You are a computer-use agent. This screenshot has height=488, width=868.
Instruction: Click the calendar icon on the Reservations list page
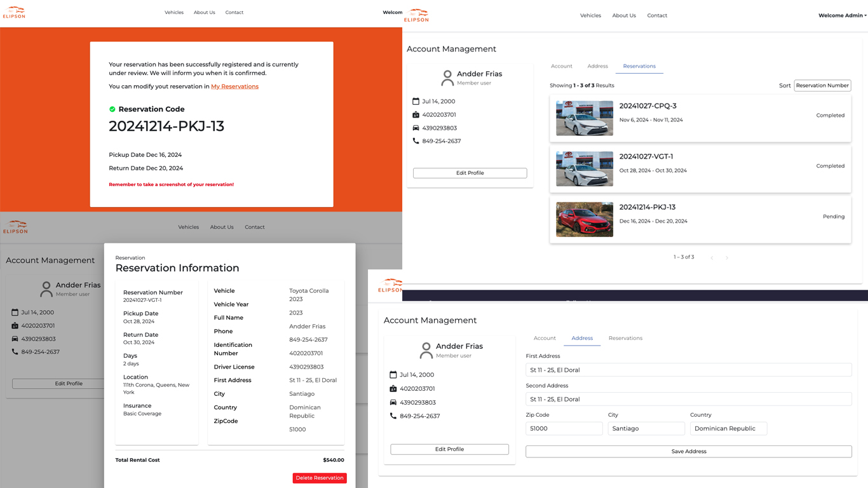(x=416, y=102)
